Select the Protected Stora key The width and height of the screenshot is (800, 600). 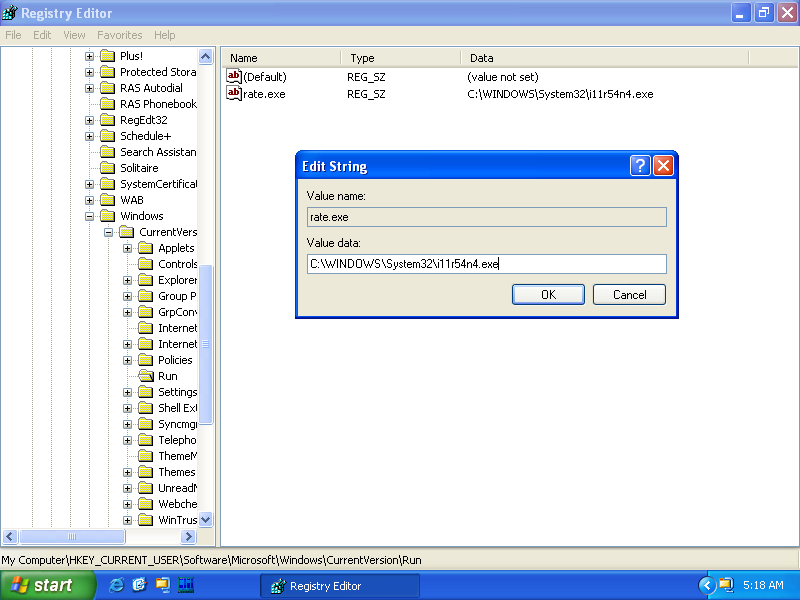point(158,72)
